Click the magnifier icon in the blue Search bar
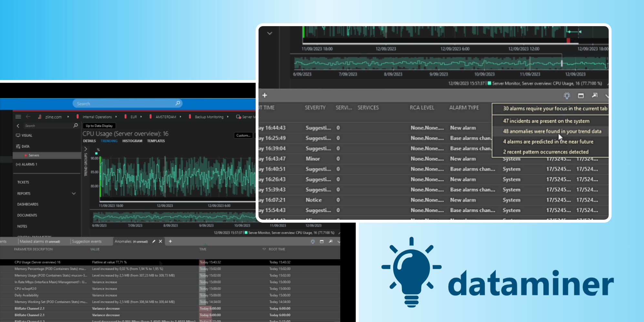The image size is (644, 322). 178,103
